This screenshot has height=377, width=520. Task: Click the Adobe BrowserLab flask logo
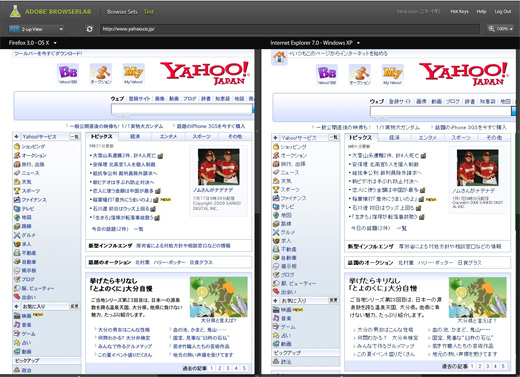(15, 11)
